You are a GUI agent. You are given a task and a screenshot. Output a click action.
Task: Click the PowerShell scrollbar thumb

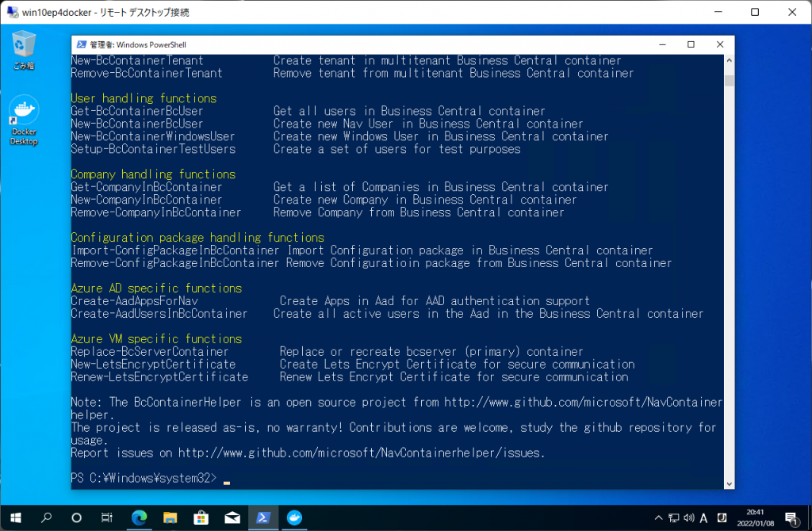click(730, 80)
